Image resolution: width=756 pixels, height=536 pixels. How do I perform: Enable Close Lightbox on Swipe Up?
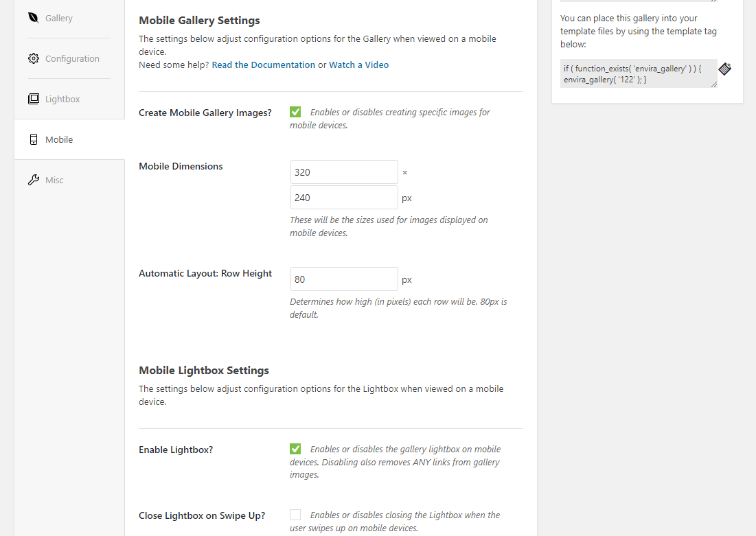295,515
